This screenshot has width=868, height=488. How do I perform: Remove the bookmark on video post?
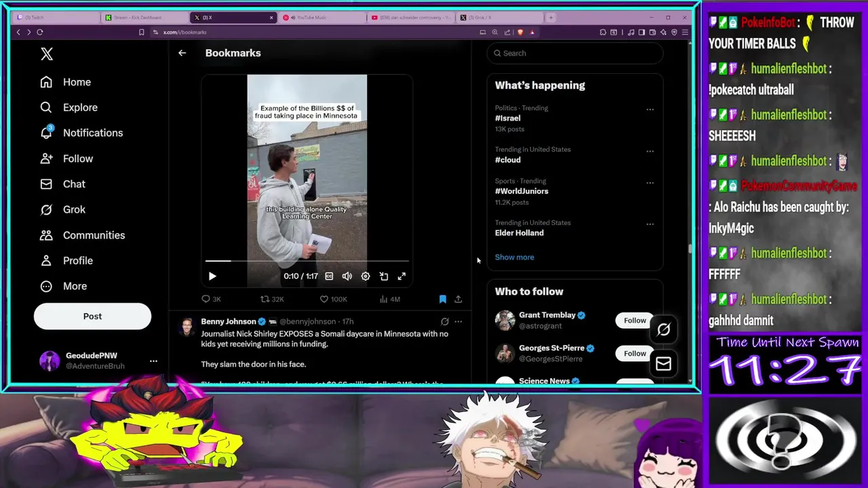[x=443, y=299]
